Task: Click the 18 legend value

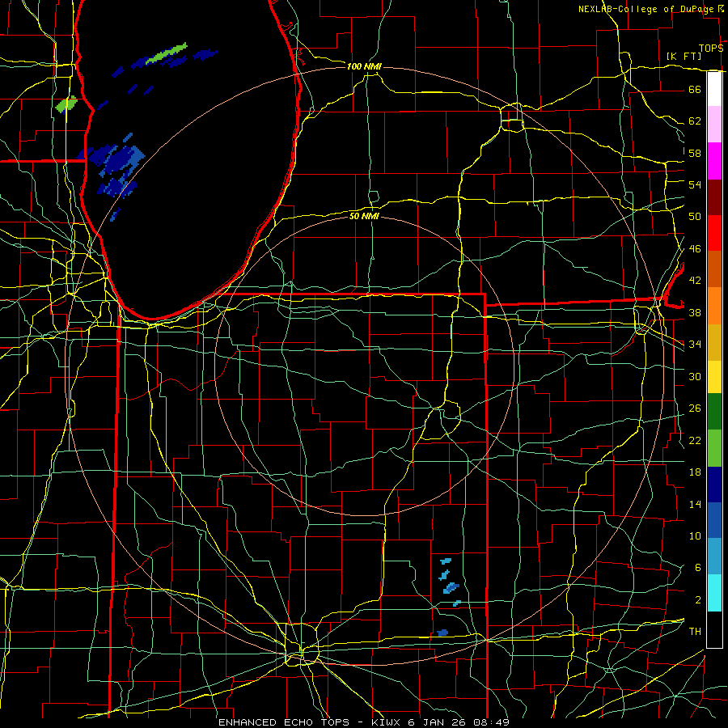Action: click(x=695, y=472)
